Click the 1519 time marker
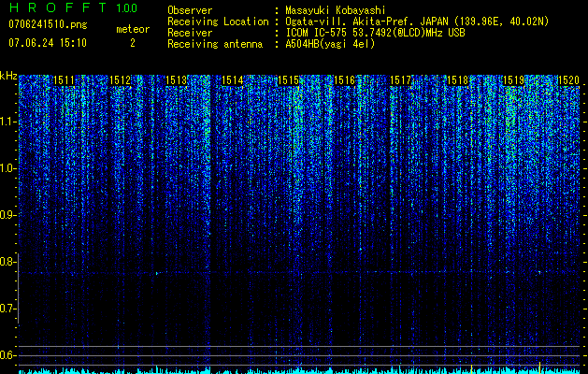 pos(513,80)
